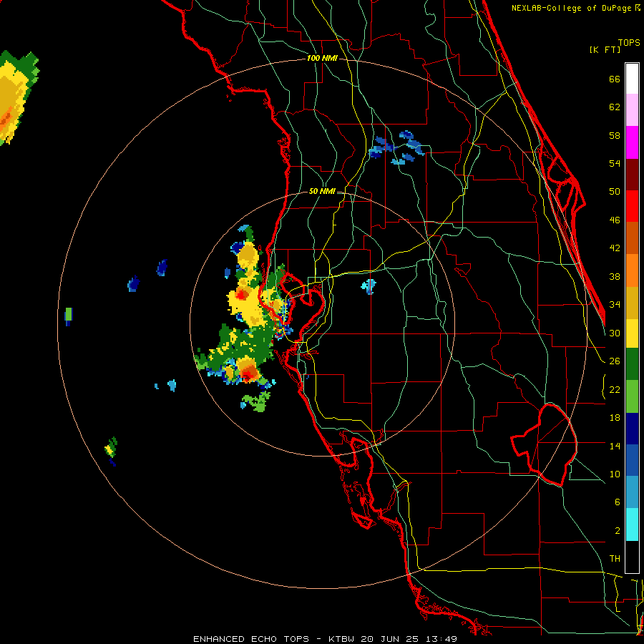Click the black TH legend swatch

632,557
